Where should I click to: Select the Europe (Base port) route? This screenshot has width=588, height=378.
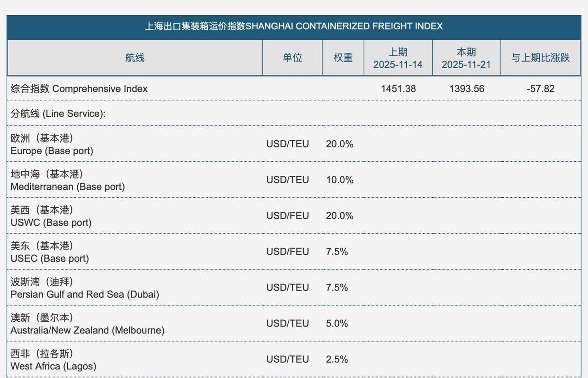[x=52, y=144]
